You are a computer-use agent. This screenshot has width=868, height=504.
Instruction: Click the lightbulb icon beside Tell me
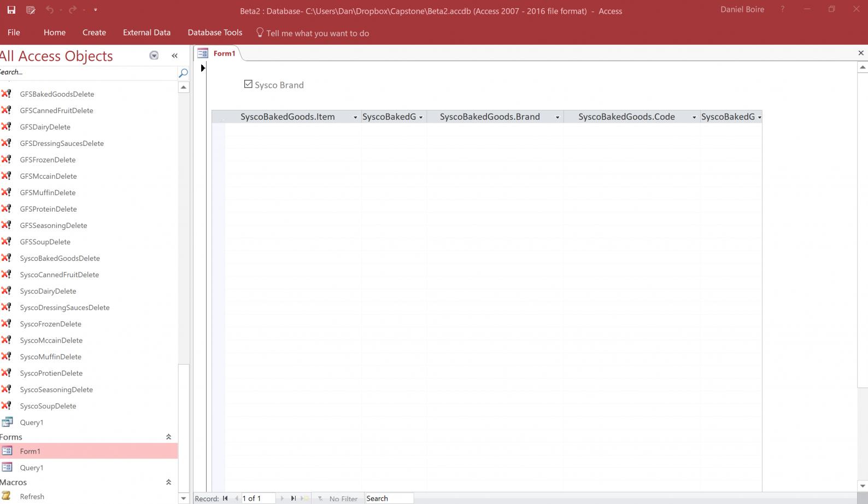tap(260, 32)
